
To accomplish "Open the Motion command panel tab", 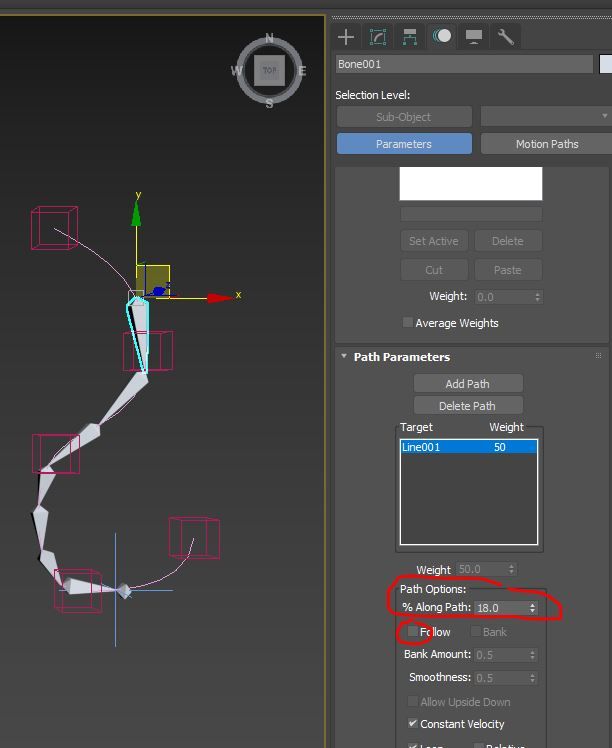I will coord(442,37).
